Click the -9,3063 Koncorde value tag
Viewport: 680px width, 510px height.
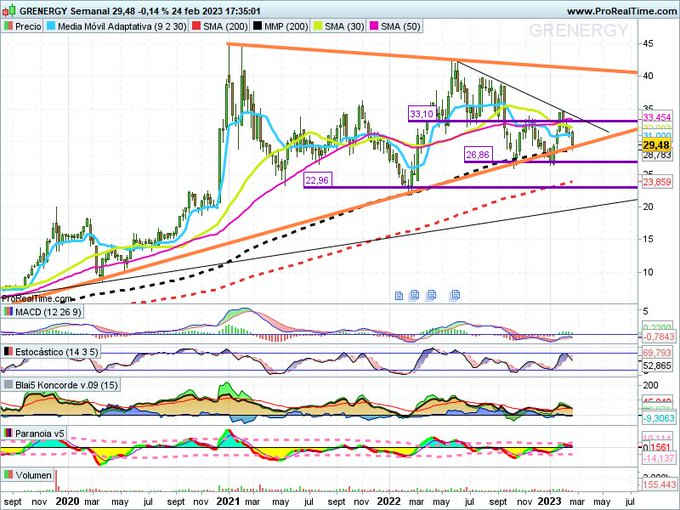[659, 418]
